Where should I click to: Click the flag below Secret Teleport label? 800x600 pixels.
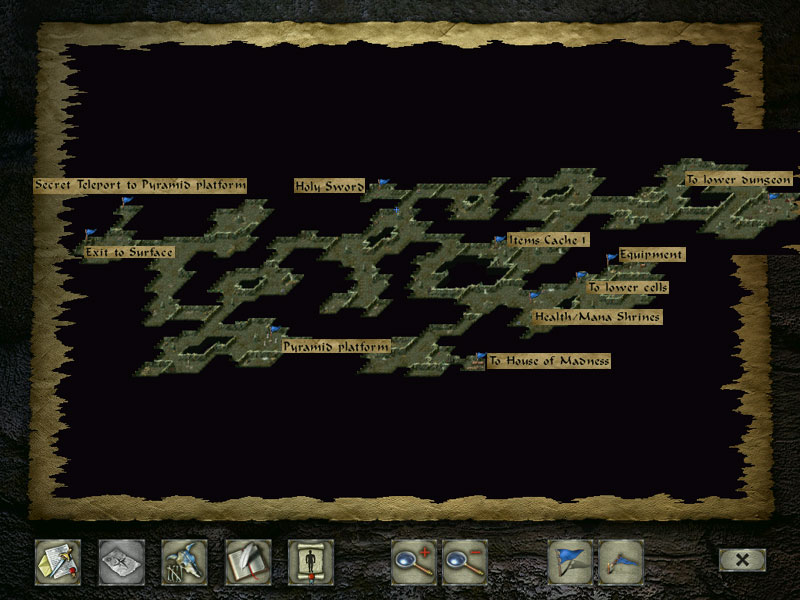pos(127,201)
